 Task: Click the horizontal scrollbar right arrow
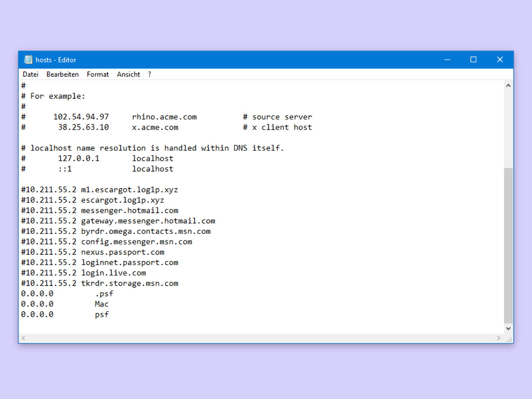(x=498, y=338)
